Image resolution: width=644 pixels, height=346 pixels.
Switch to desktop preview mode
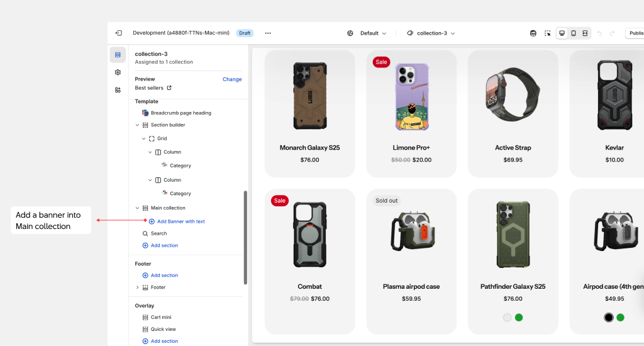(x=562, y=33)
